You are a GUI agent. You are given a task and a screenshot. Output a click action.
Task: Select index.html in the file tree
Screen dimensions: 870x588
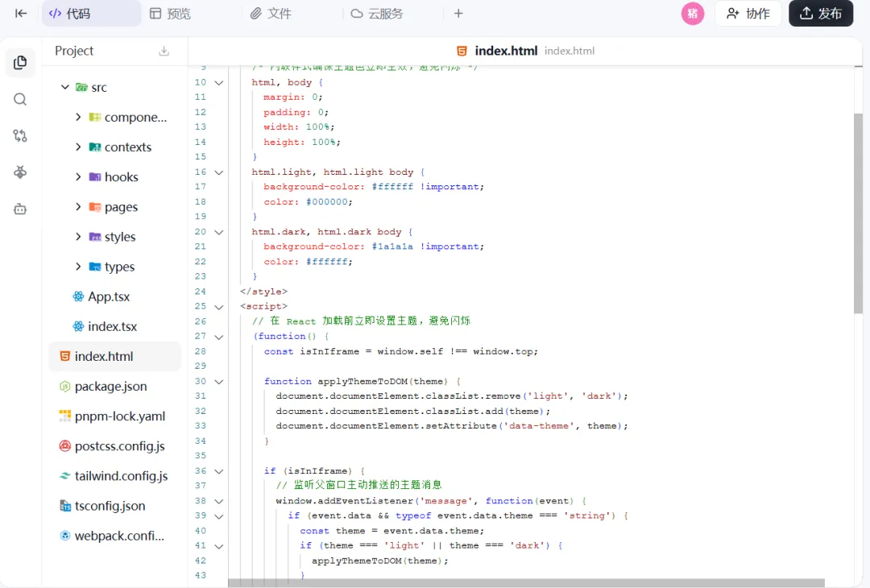point(115,356)
